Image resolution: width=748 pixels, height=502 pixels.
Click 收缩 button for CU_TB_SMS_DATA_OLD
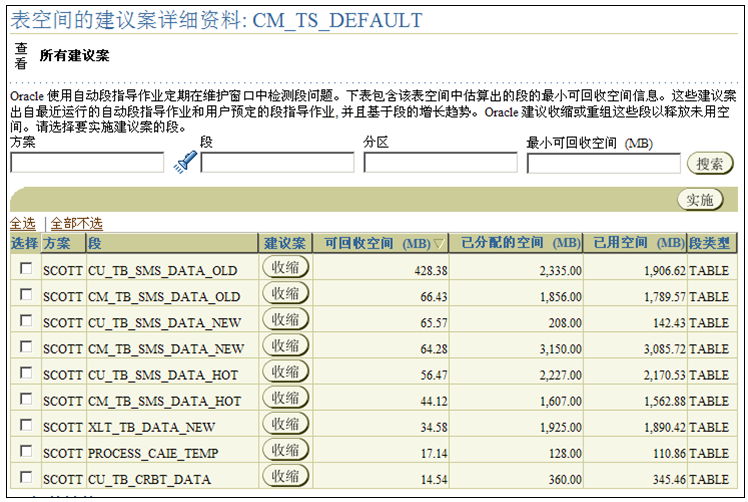(286, 268)
